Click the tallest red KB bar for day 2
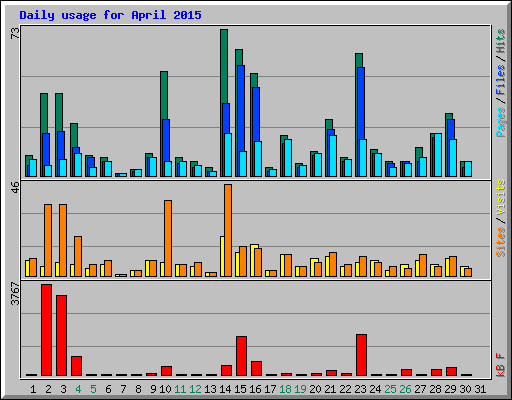This screenshot has width=512, height=400. pos(46,330)
